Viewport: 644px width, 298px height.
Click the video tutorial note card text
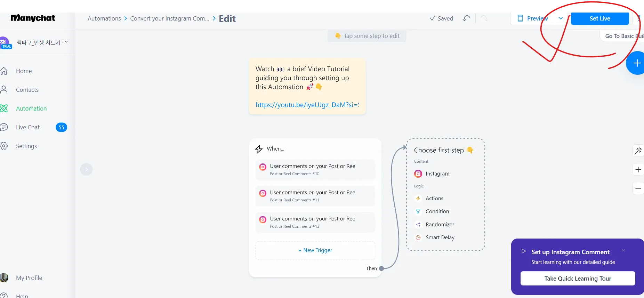coord(303,78)
